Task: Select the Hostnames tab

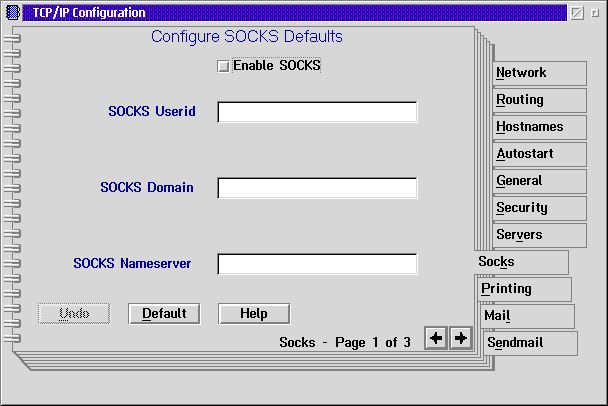Action: point(539,127)
